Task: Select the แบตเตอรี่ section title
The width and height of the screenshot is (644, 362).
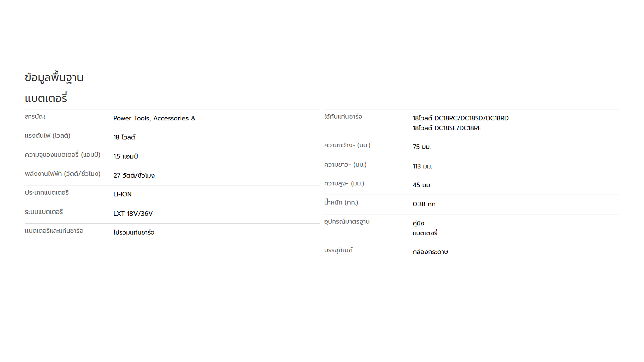Action: [46, 98]
